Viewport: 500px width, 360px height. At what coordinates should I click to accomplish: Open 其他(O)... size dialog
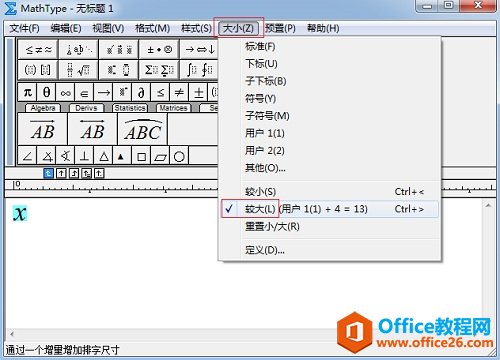[x=330, y=168]
